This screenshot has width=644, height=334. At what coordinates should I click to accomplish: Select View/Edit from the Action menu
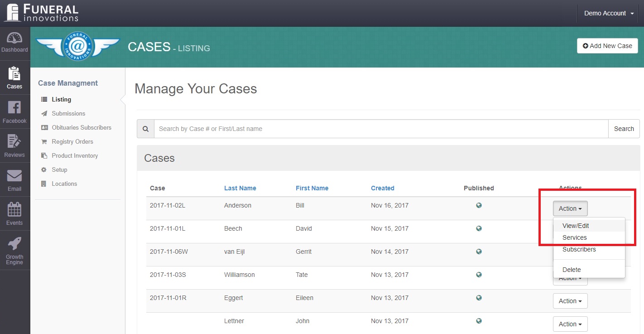(576, 226)
